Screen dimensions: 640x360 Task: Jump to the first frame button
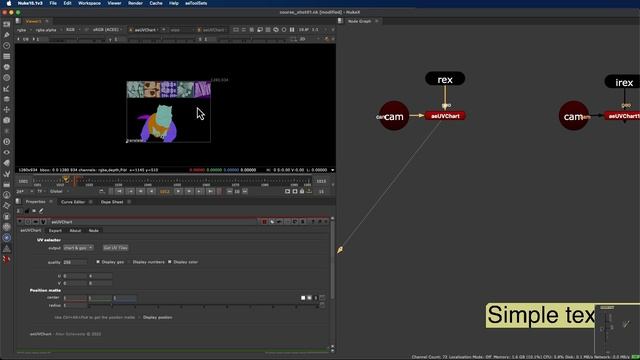[119, 191]
